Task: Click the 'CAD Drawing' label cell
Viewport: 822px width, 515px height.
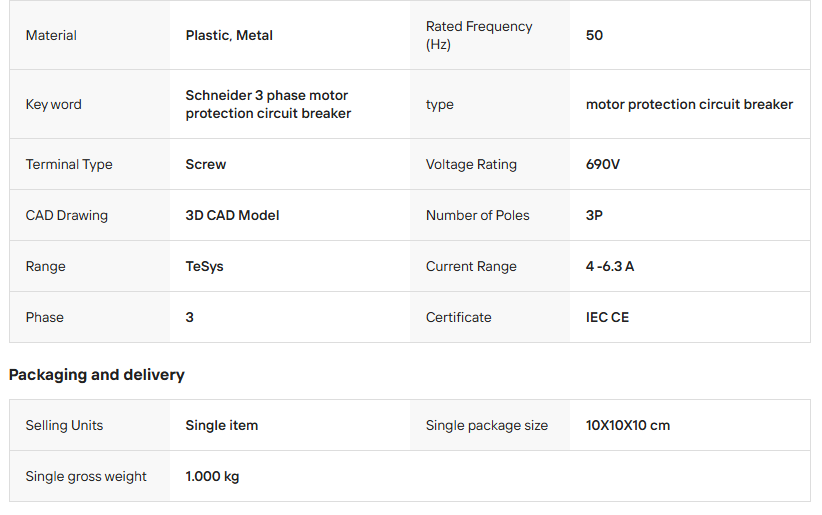Action: click(67, 215)
